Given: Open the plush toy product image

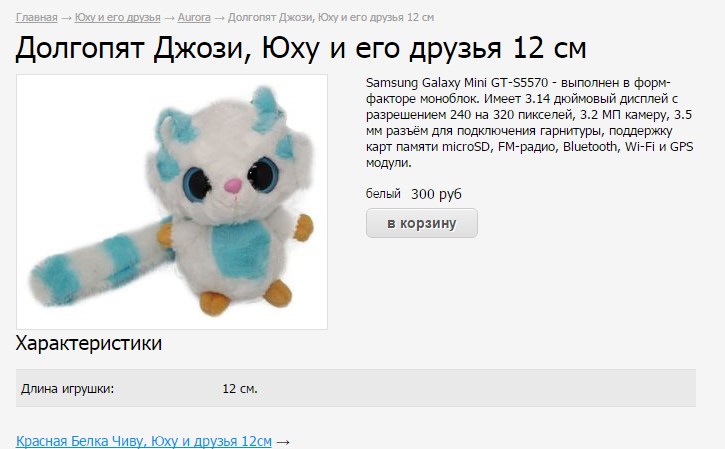Looking at the screenshot, I should [x=172, y=202].
